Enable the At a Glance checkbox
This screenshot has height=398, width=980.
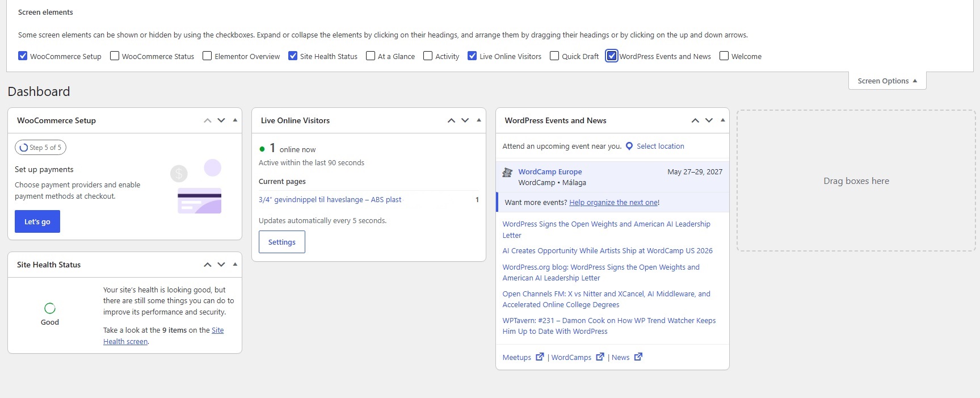click(371, 56)
